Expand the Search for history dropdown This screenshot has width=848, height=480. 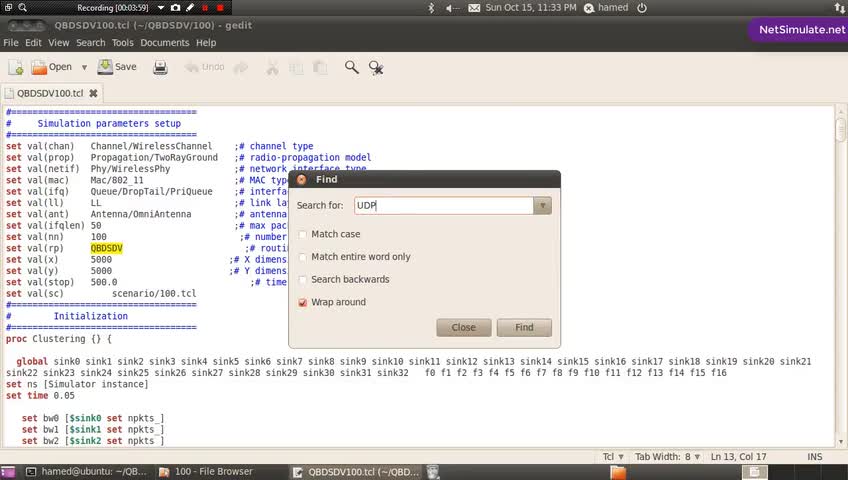(542, 205)
